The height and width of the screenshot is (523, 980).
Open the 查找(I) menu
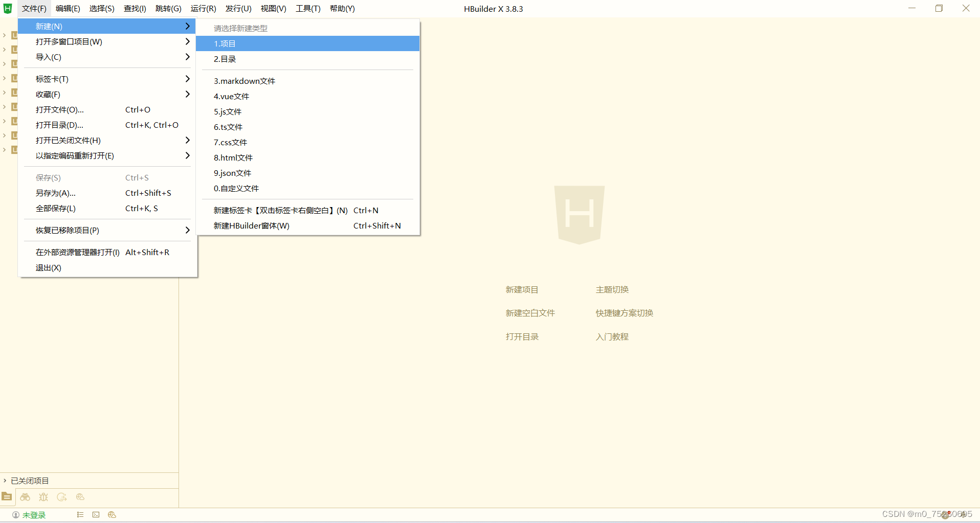(x=135, y=9)
